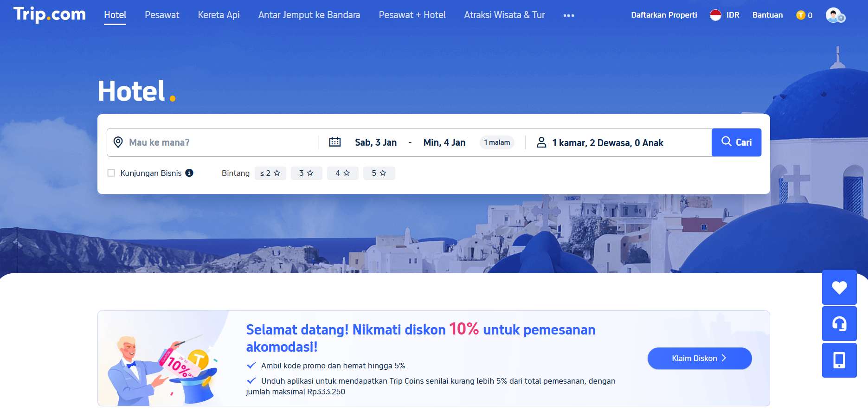Click the calendar icon in search bar
This screenshot has width=868, height=418.
click(334, 142)
